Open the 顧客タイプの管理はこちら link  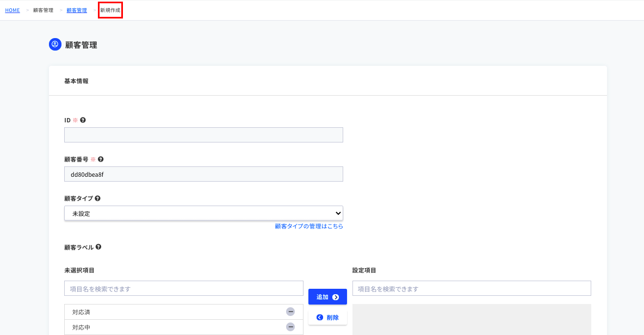coord(309,226)
